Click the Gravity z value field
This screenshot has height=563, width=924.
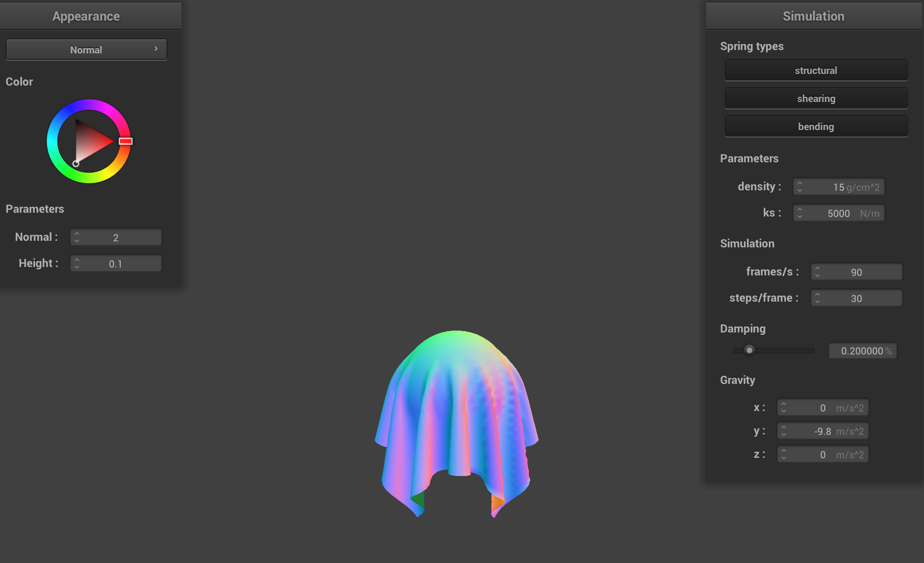tap(822, 454)
